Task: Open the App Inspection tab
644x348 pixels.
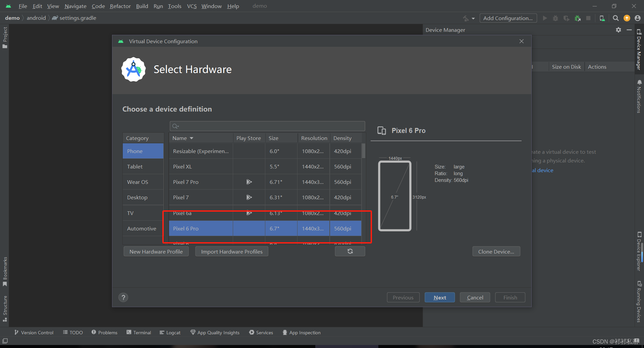Action: (x=302, y=332)
